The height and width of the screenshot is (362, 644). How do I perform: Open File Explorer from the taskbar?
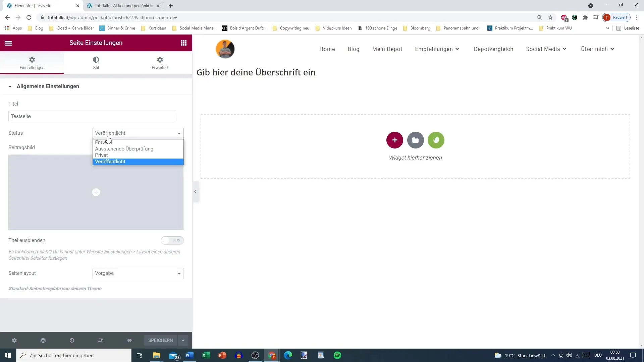point(157,355)
